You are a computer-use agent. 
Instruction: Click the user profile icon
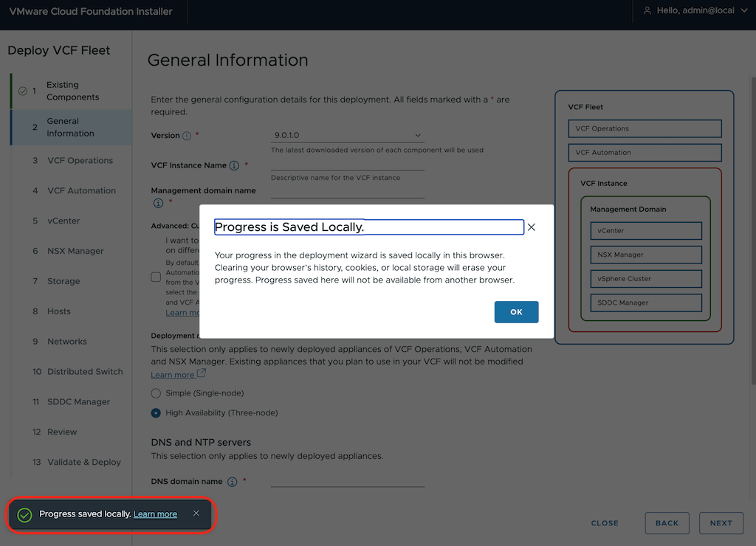(x=647, y=10)
